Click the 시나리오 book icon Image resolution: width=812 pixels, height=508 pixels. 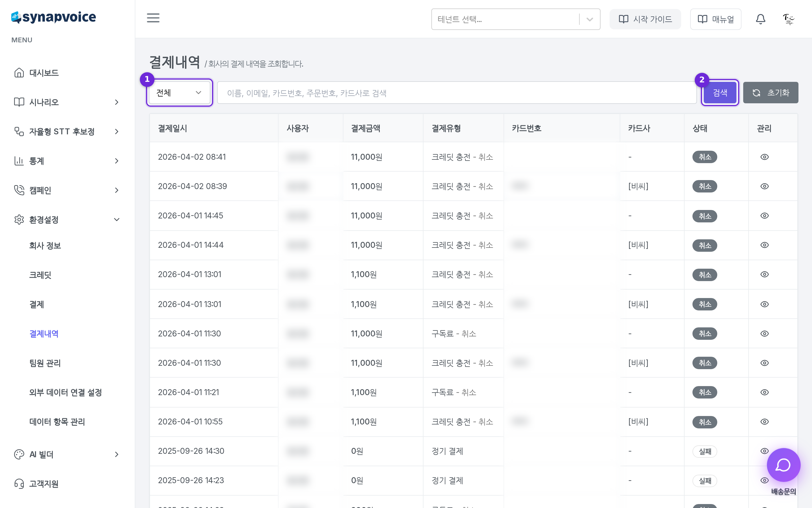point(19,102)
